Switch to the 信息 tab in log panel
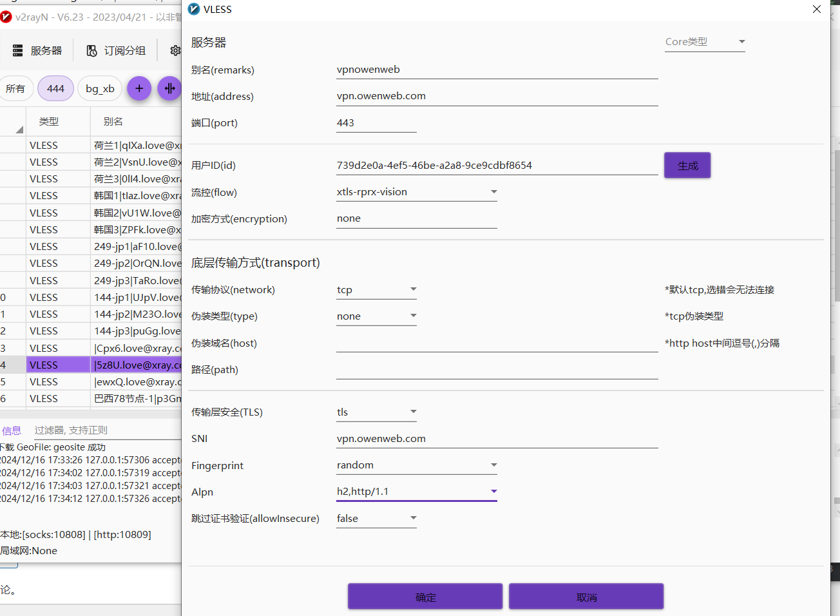This screenshot has width=840, height=616. pos(12,430)
